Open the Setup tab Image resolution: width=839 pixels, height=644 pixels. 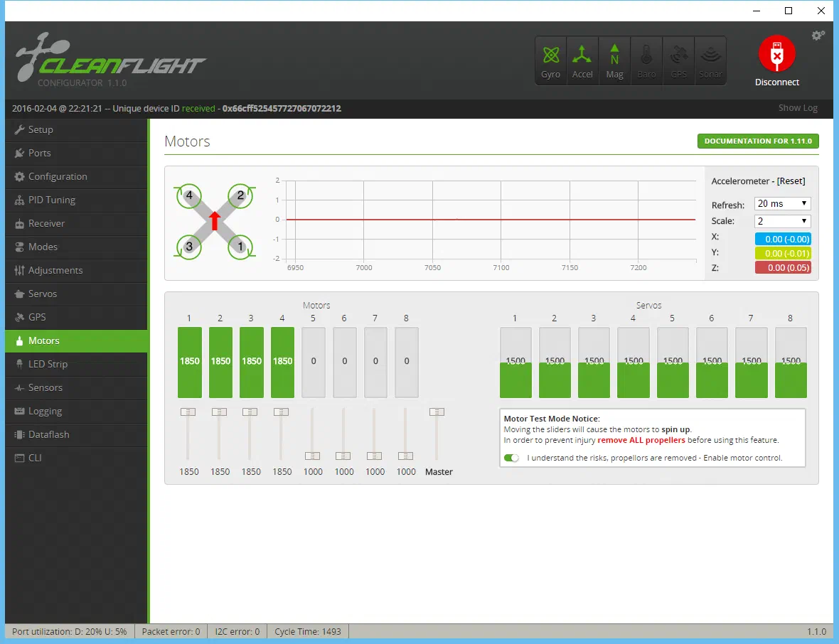click(76, 129)
